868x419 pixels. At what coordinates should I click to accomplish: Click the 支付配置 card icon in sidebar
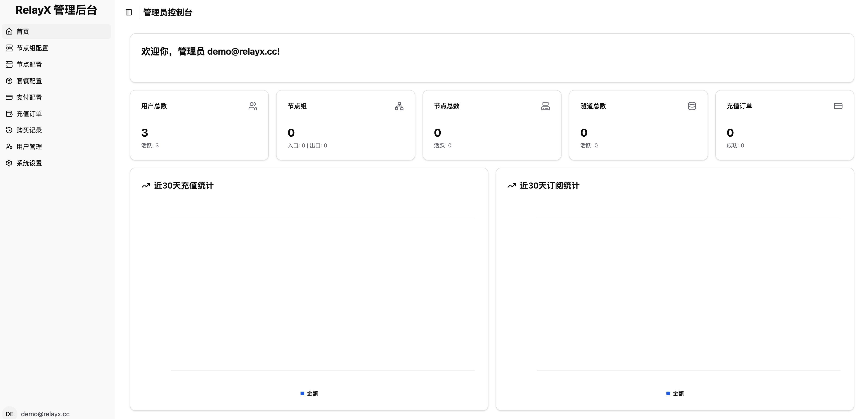(9, 97)
